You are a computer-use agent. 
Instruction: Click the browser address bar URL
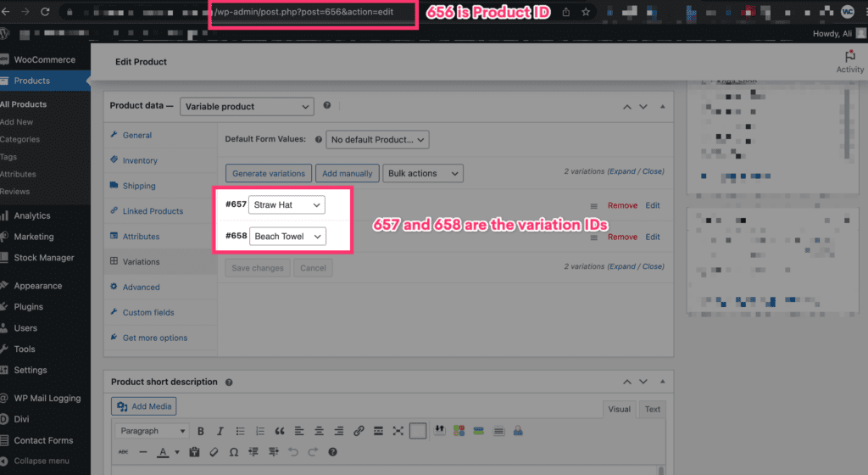[x=304, y=12]
